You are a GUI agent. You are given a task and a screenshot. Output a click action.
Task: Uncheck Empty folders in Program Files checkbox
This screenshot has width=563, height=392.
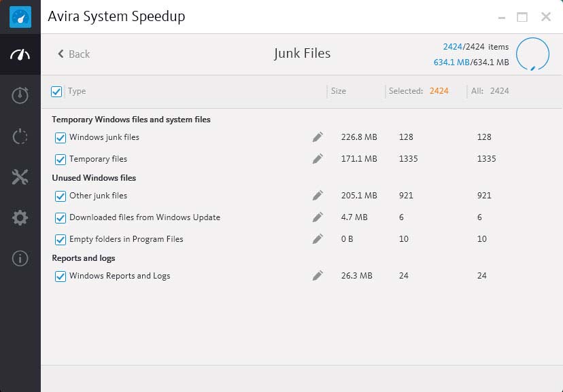[x=61, y=240]
